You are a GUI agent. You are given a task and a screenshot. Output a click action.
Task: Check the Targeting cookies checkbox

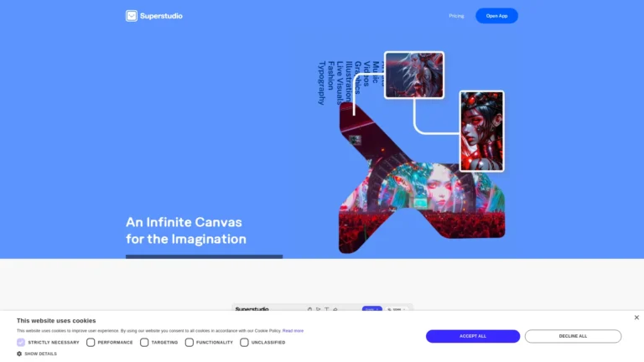(x=144, y=342)
